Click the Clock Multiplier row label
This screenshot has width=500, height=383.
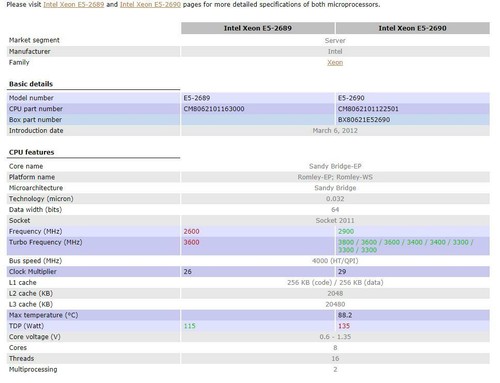tap(33, 272)
